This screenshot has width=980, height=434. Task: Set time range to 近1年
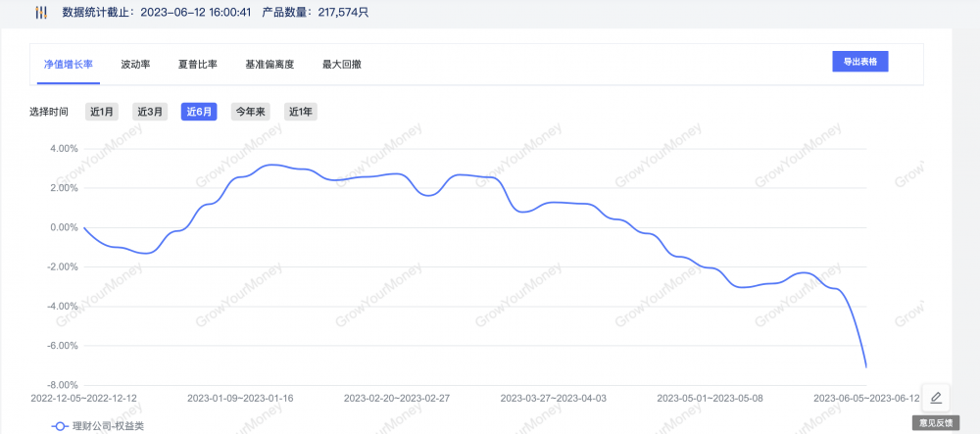tap(301, 112)
